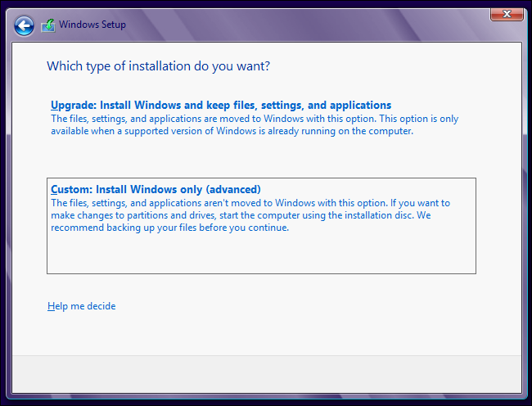The height and width of the screenshot is (406, 532).
Task: Select the Upgrade installation option heading
Action: tap(221, 106)
